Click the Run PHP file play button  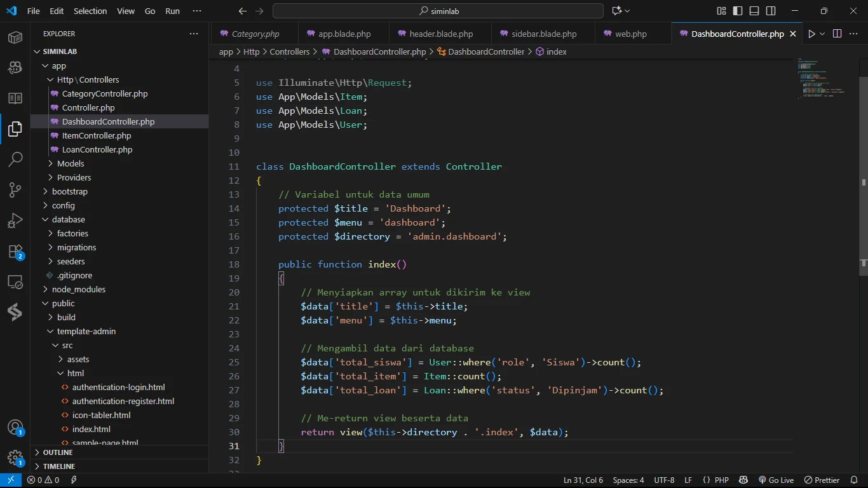pyautogui.click(x=811, y=34)
